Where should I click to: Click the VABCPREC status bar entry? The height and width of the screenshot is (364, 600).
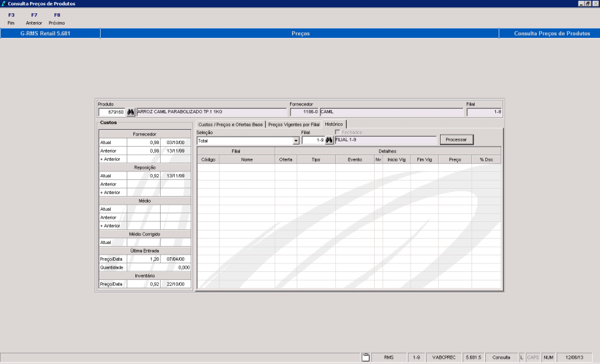tap(444, 357)
